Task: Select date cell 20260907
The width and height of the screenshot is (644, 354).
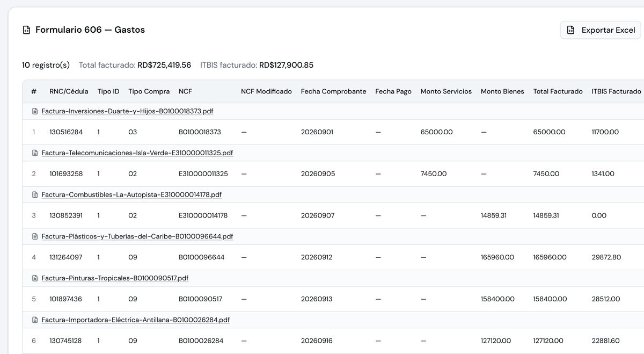Action: pos(318,215)
